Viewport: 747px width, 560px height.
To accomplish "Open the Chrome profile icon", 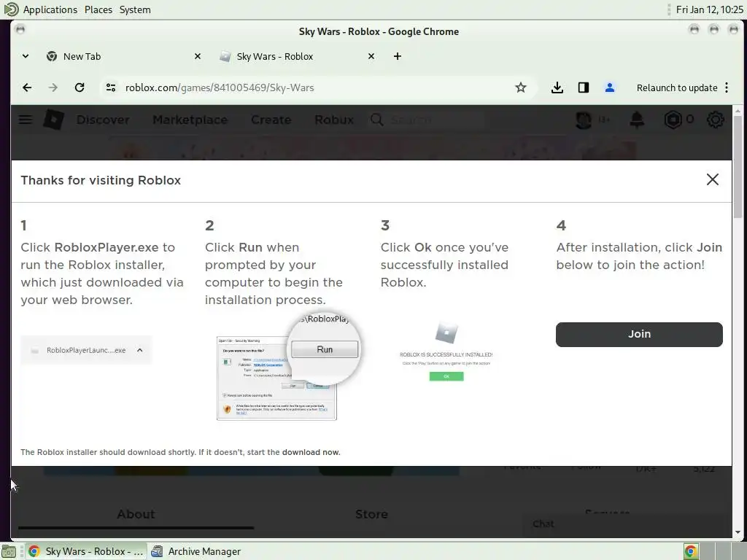I will pyautogui.click(x=609, y=87).
